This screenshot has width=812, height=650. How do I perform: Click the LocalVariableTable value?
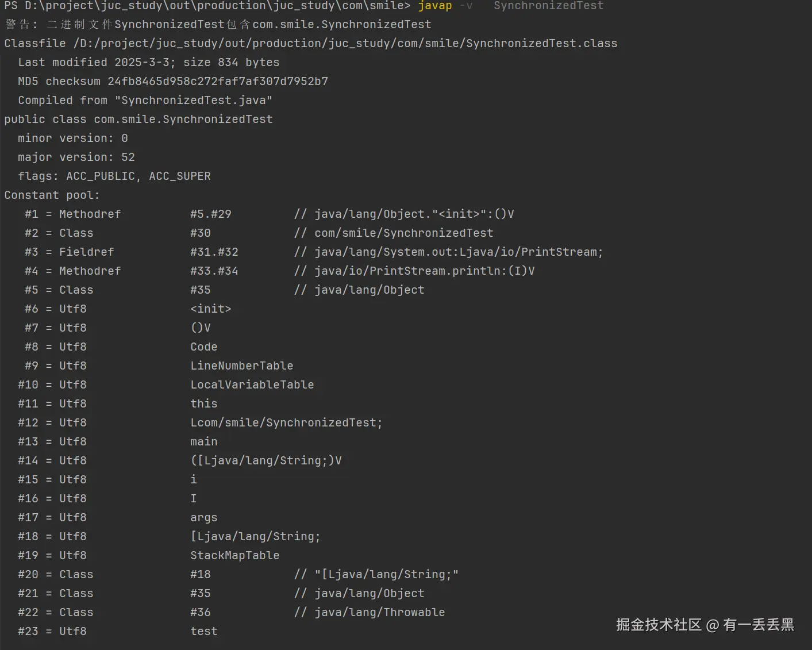coord(252,385)
